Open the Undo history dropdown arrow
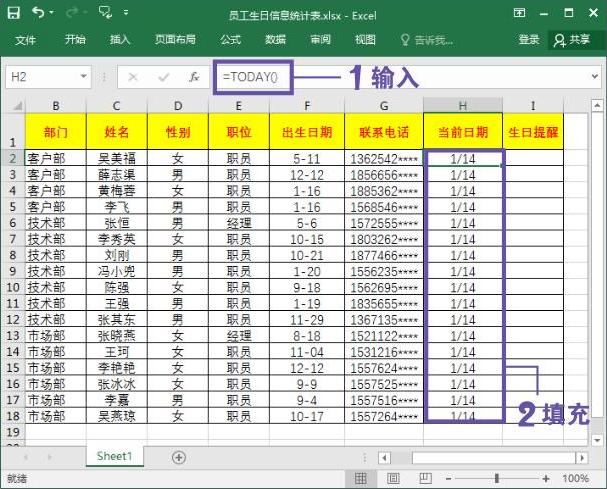Image resolution: width=607 pixels, height=489 pixels. click(51, 13)
